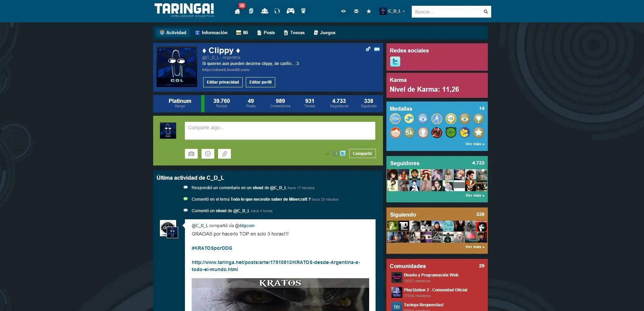Click the 39.760 Puntos stat

(x=221, y=103)
